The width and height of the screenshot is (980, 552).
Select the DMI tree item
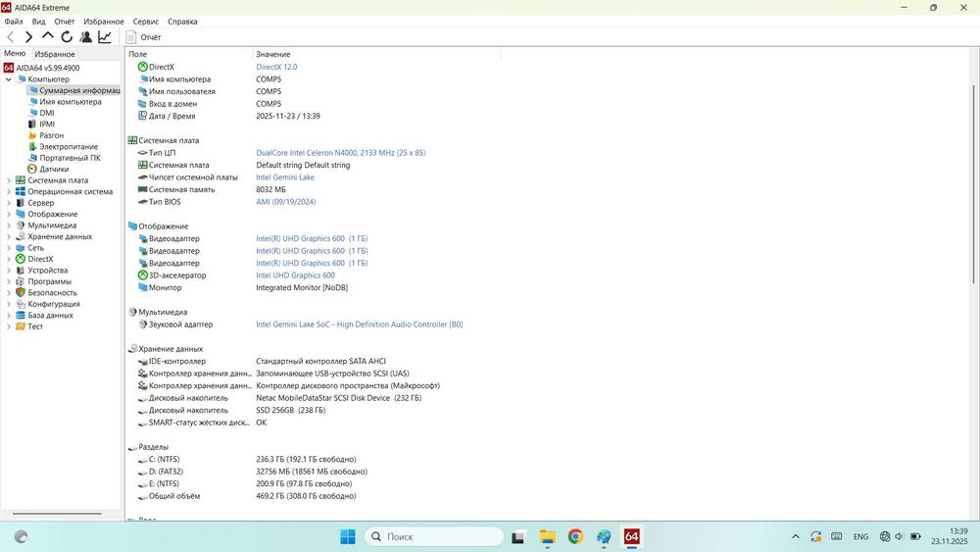coord(41,113)
